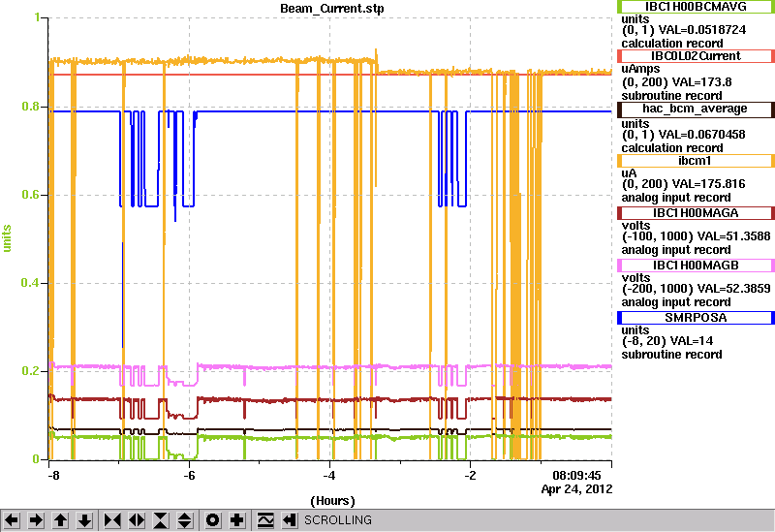This screenshot has width=775, height=532.
Task: Select the IBC1H00MAGA curve legend
Action: [696, 213]
